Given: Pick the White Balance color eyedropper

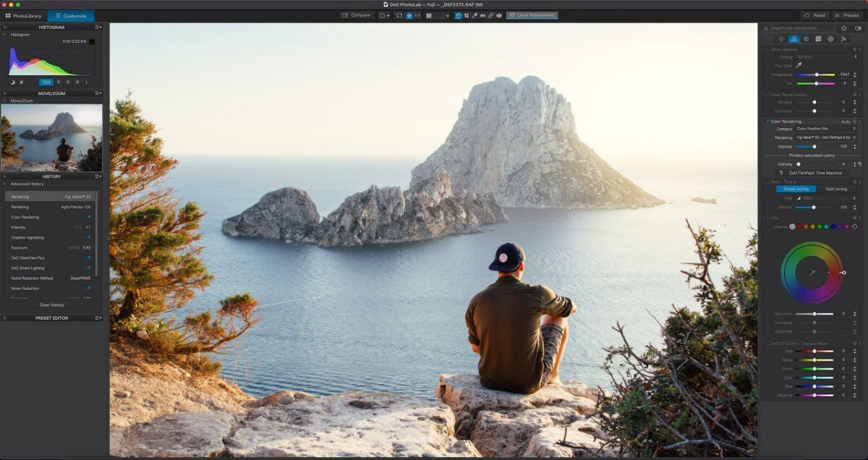Looking at the screenshot, I should click(x=799, y=65).
